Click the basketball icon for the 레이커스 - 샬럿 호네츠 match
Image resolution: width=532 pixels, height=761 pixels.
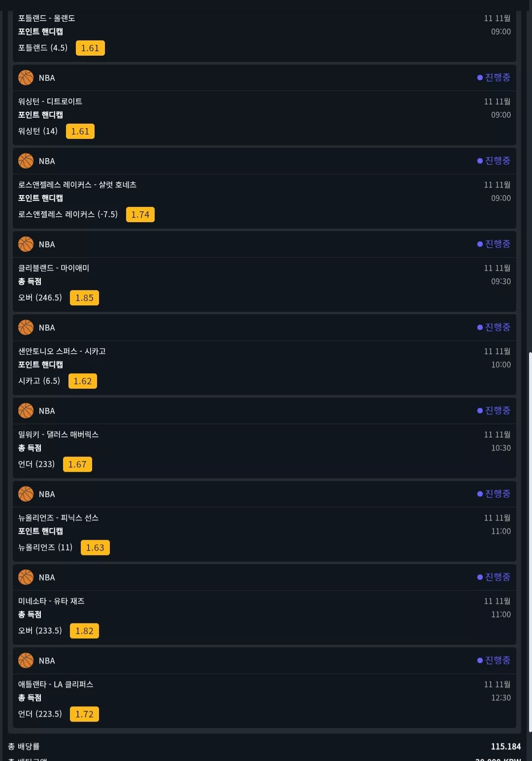click(x=26, y=161)
